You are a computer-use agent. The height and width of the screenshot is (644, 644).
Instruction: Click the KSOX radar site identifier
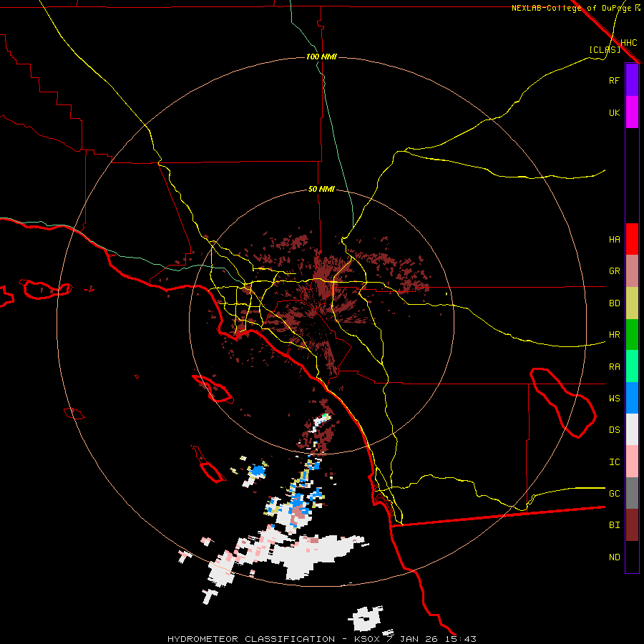[368, 639]
